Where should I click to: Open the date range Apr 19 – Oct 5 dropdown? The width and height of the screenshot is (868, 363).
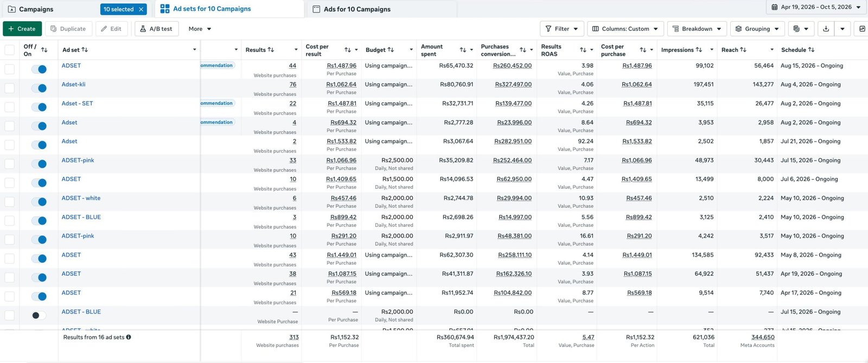[816, 7]
